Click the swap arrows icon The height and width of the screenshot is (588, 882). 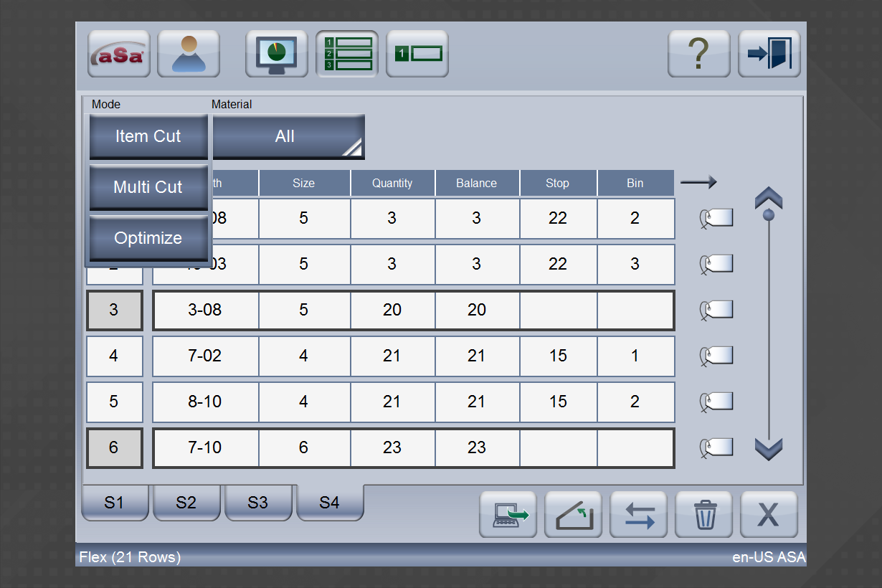(x=639, y=515)
